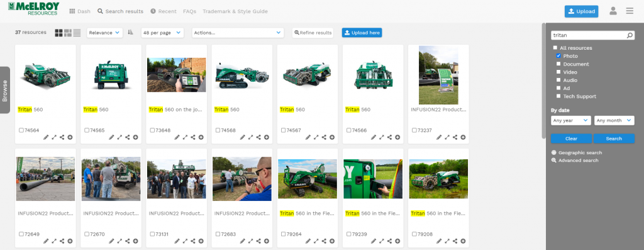Open full-screen preview for resource 74564
Image resolution: width=644 pixels, height=250 pixels.
(x=54, y=137)
